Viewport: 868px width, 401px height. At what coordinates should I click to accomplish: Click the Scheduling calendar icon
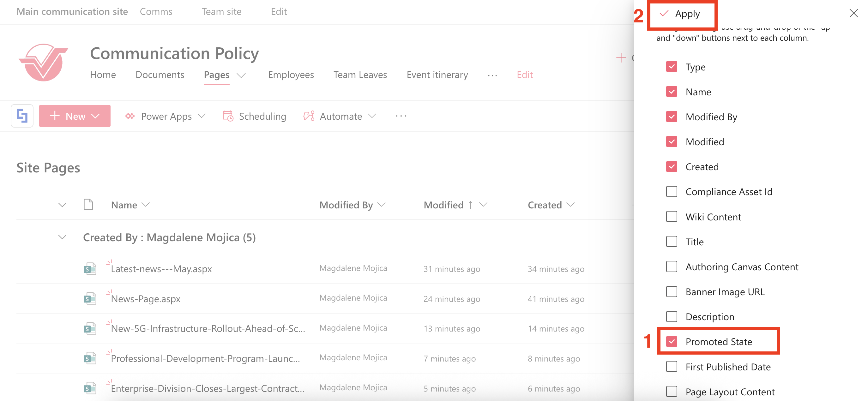228,116
